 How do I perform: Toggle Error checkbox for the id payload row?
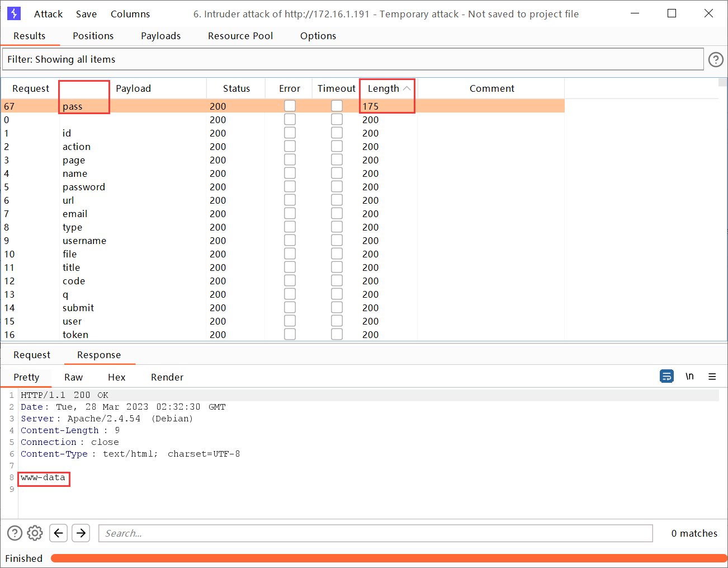290,133
